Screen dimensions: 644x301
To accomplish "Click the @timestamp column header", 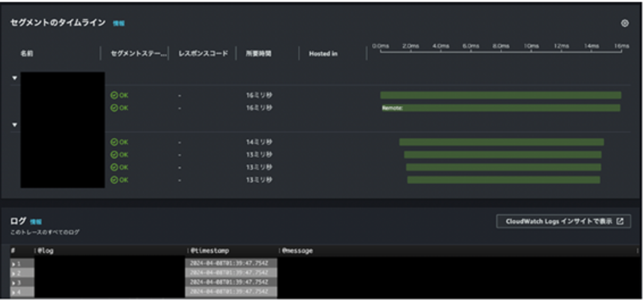I will click(209, 250).
